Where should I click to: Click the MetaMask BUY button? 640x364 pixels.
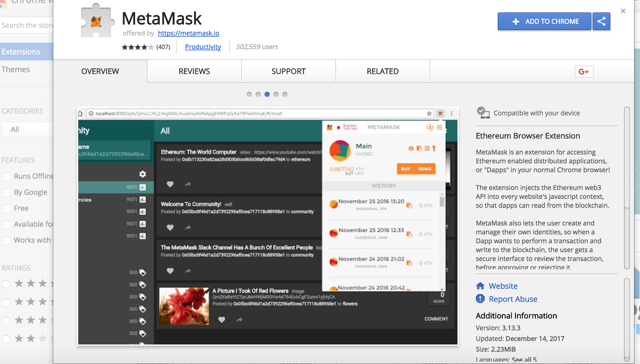pyautogui.click(x=404, y=169)
